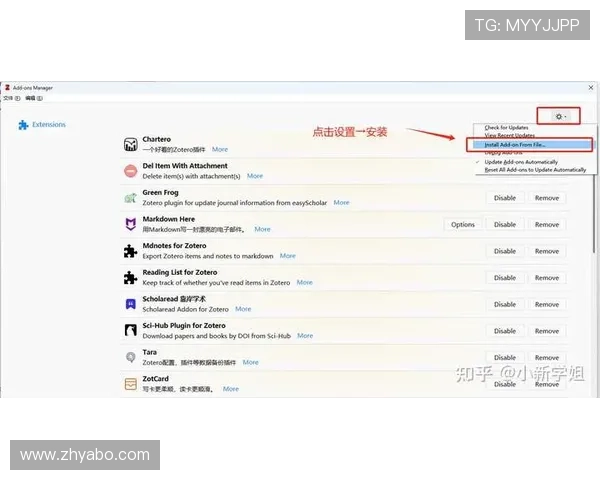Click the Sci-Hub Plugin raven icon
This screenshot has width=600, height=480.
point(130,330)
